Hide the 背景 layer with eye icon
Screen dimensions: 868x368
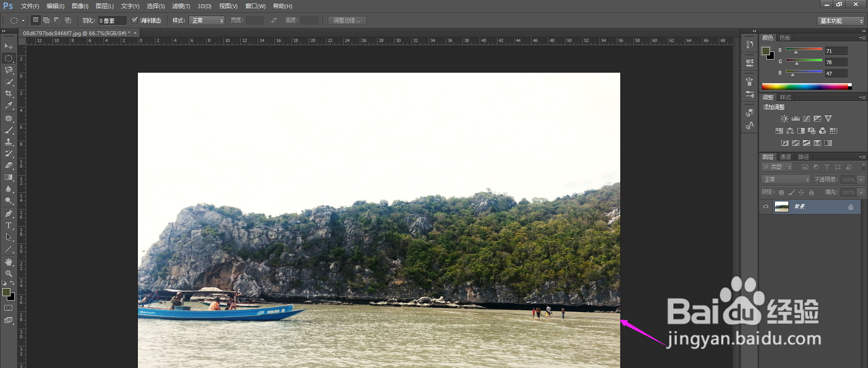[766, 207]
